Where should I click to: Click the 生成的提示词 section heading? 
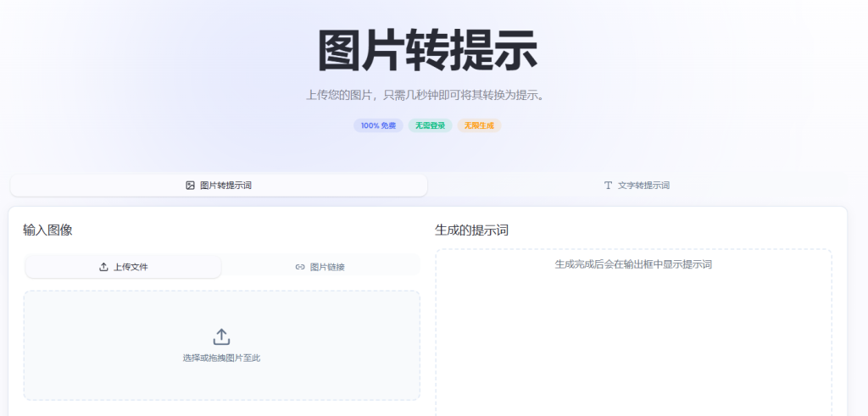[471, 230]
